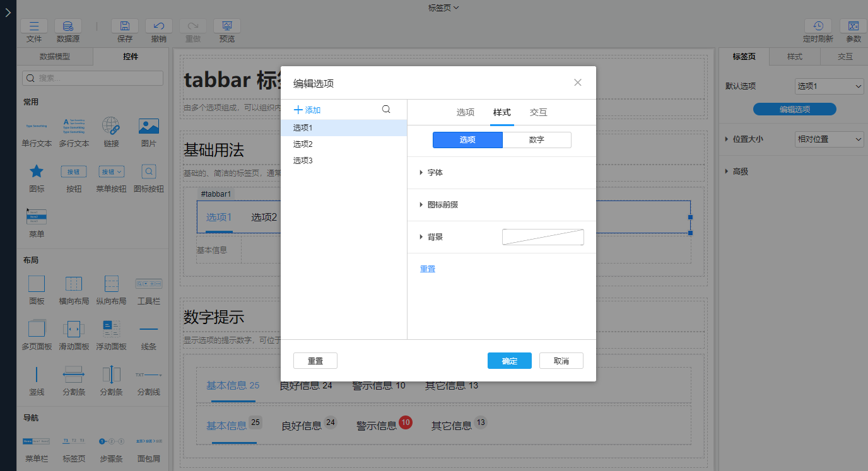Click the plus icon to add option
The width and height of the screenshot is (868, 471).
click(298, 110)
